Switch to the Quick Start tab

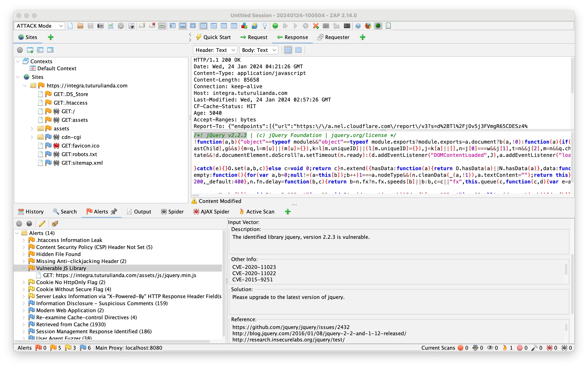(213, 37)
